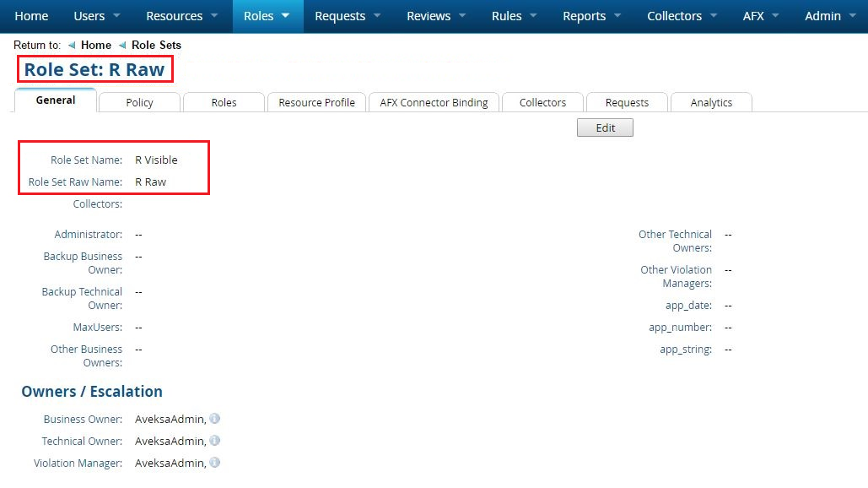Switch to the Policy tab
The image size is (868, 488).
pyautogui.click(x=139, y=102)
